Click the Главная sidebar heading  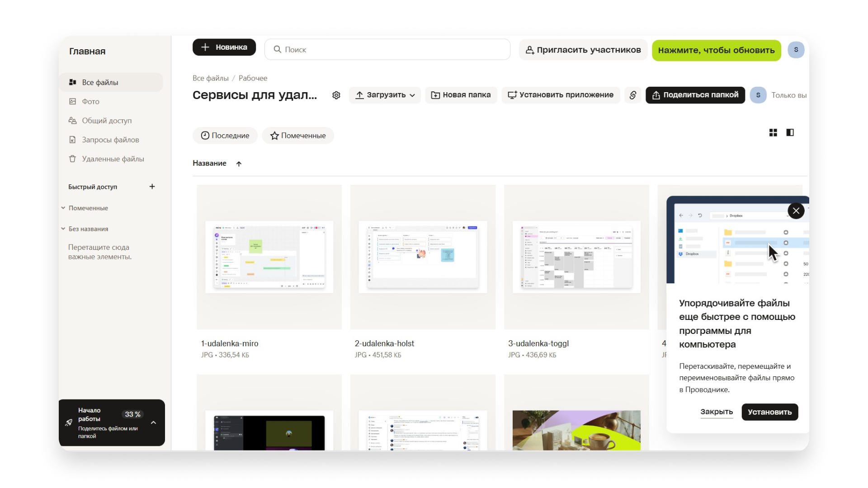pyautogui.click(x=87, y=51)
